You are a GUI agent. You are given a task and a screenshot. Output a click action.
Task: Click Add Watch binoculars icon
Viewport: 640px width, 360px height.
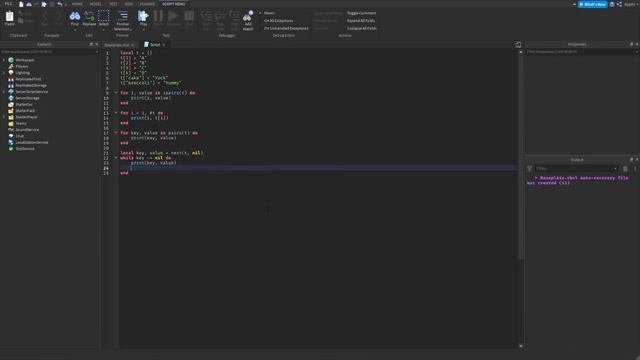point(248,17)
